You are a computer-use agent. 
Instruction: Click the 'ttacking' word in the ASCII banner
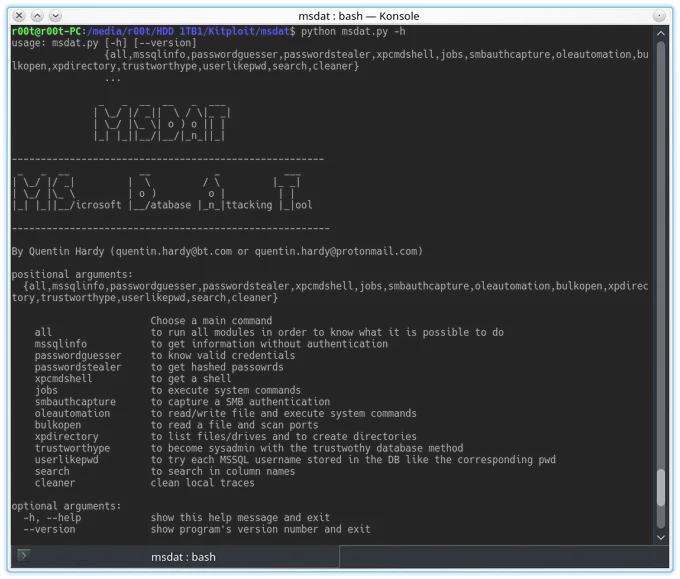point(249,205)
